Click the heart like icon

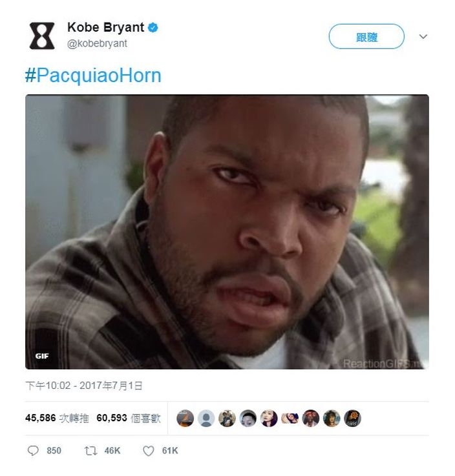pos(149,451)
